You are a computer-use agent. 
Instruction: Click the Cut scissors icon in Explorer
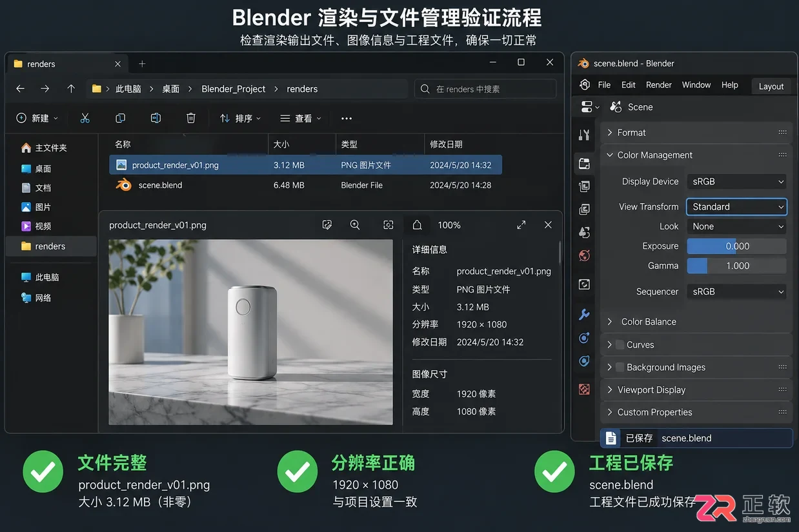85,118
